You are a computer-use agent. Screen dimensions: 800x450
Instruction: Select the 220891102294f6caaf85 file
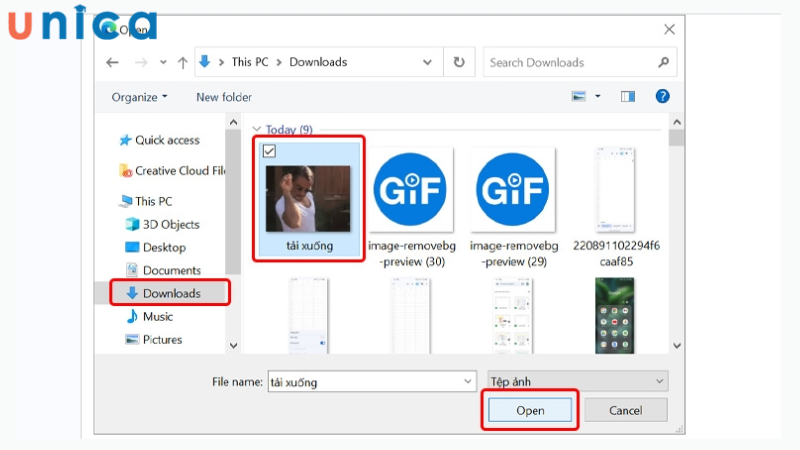click(x=616, y=207)
